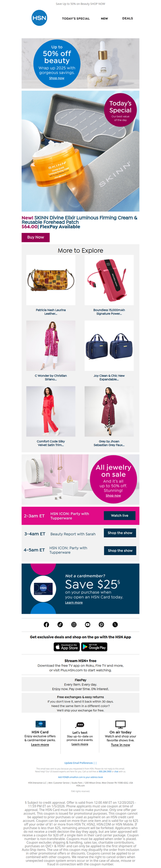Open the YouTube social icon
This screenshot has width=161, height=868.
(x=87, y=624)
